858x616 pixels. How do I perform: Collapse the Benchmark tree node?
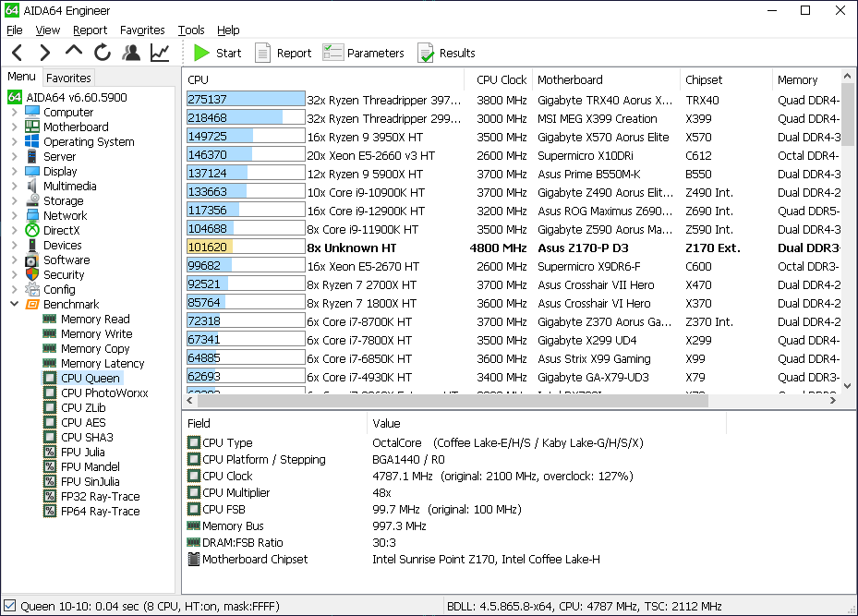14,304
